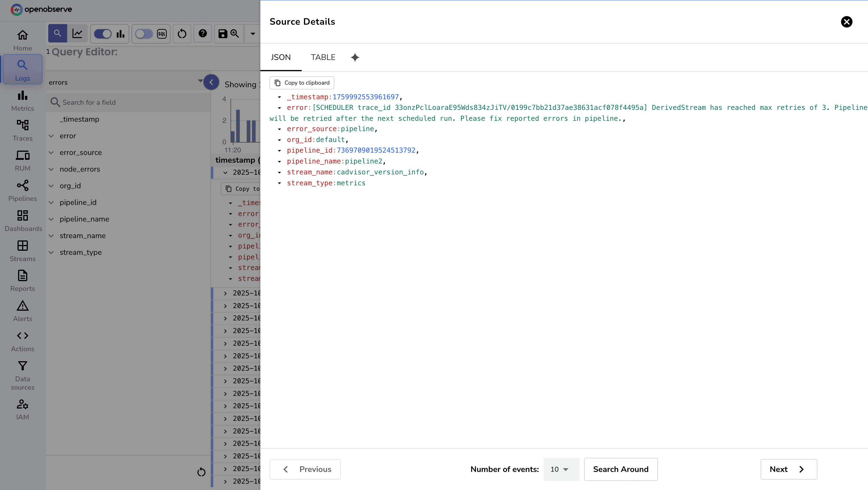Screen dimensions: 868x490
Task: Open the Metrics section in sidebar
Action: tap(22, 100)
